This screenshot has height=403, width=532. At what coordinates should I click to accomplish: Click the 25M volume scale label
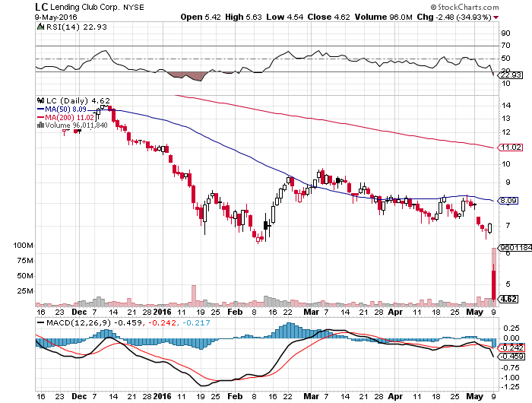pos(25,291)
